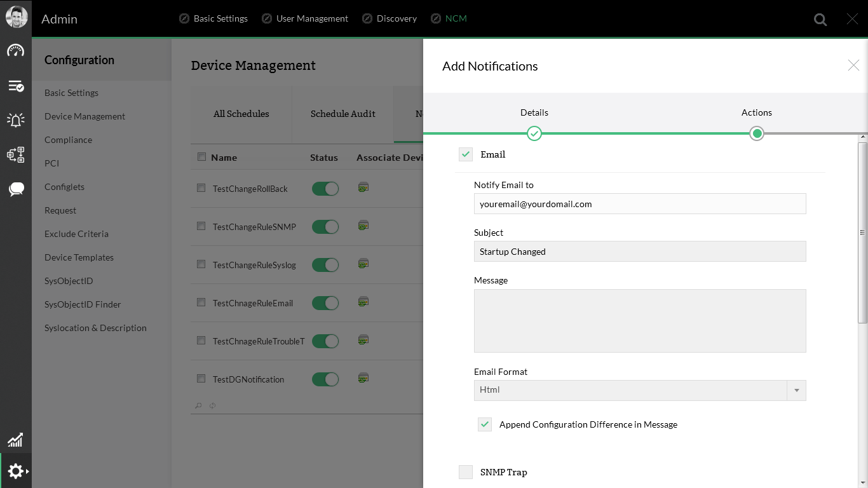Switch to the Details step tab
This screenshot has width=868, height=488.
[x=534, y=112]
